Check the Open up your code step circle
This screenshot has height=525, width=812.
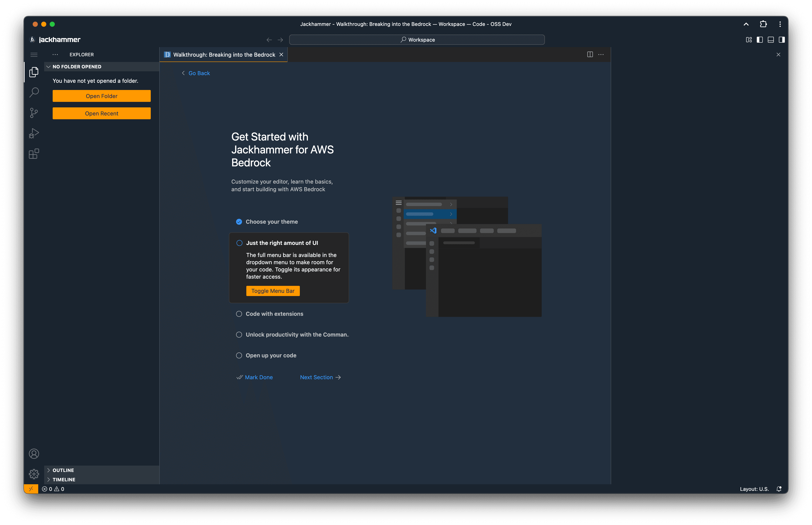point(239,356)
